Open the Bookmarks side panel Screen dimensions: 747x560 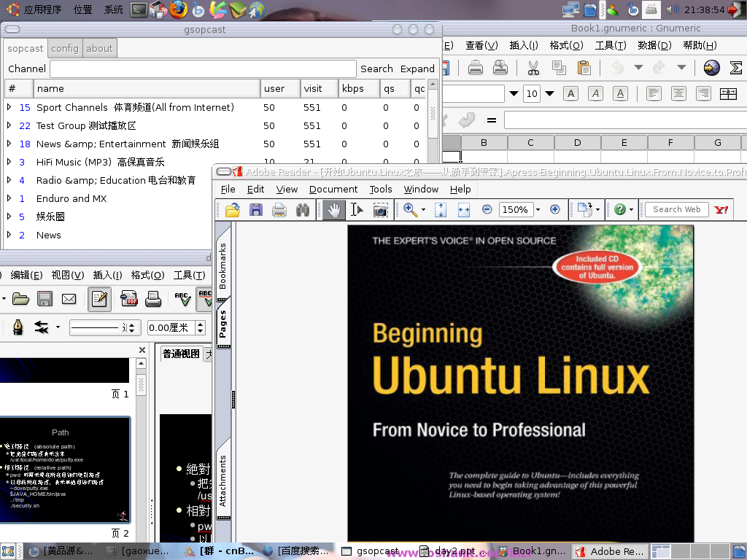(223, 265)
